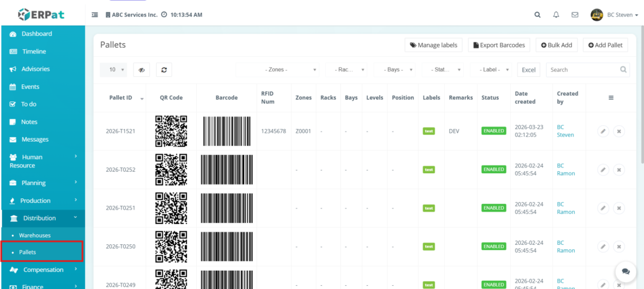Screen dimensions: 644x289
Task: Click the pallet Search input field
Action: pos(583,70)
